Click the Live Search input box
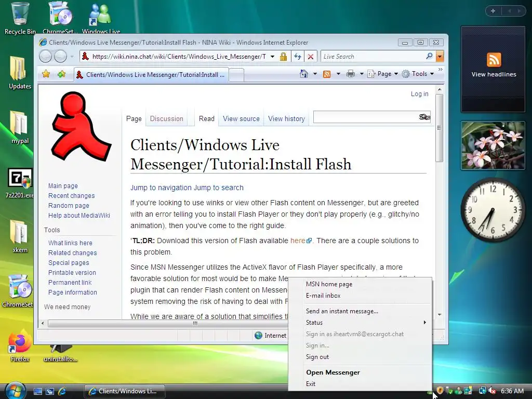532x399 pixels. pos(373,57)
